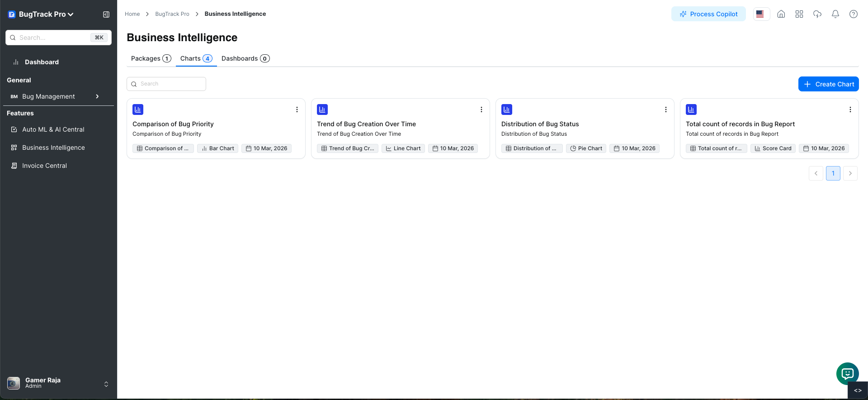Screen dimensions: 868x400
Task: Click the Create Chart button
Action: [x=828, y=84]
